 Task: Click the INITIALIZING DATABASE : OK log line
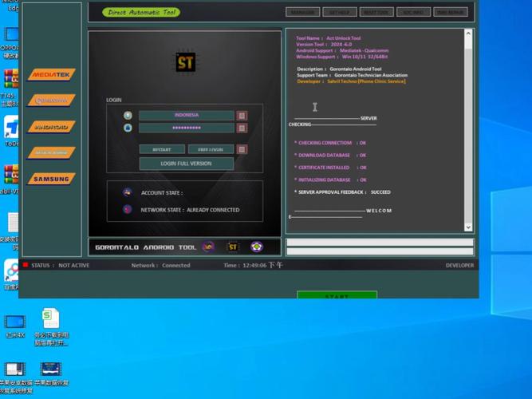click(x=330, y=180)
